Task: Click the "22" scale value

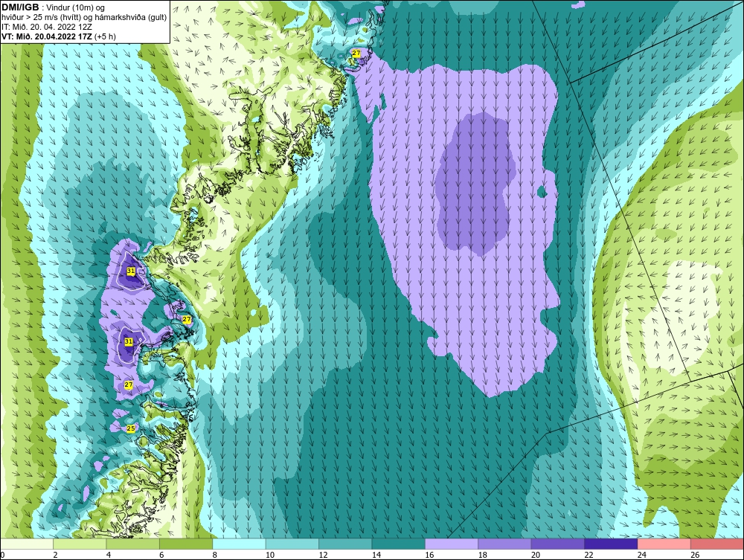Action: click(x=589, y=555)
